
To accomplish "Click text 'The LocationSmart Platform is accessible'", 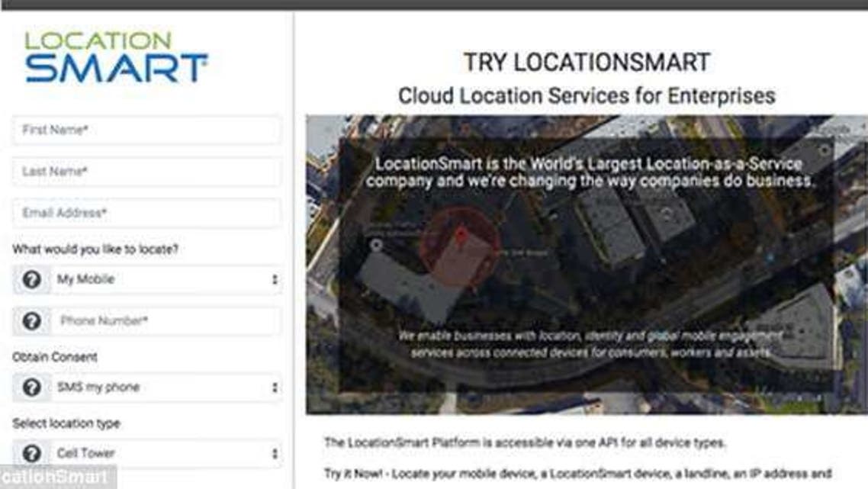I will pos(525,442).
